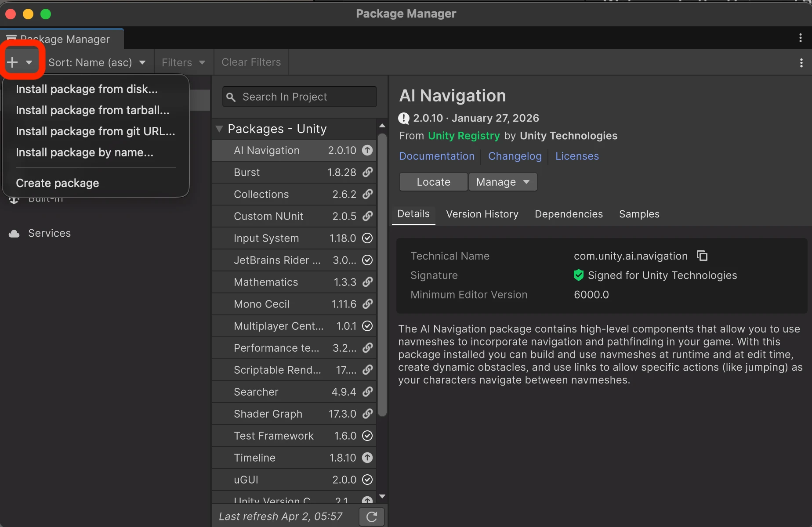Click the Mono Cecil link icon
This screenshot has height=527, width=812.
pos(367,304)
